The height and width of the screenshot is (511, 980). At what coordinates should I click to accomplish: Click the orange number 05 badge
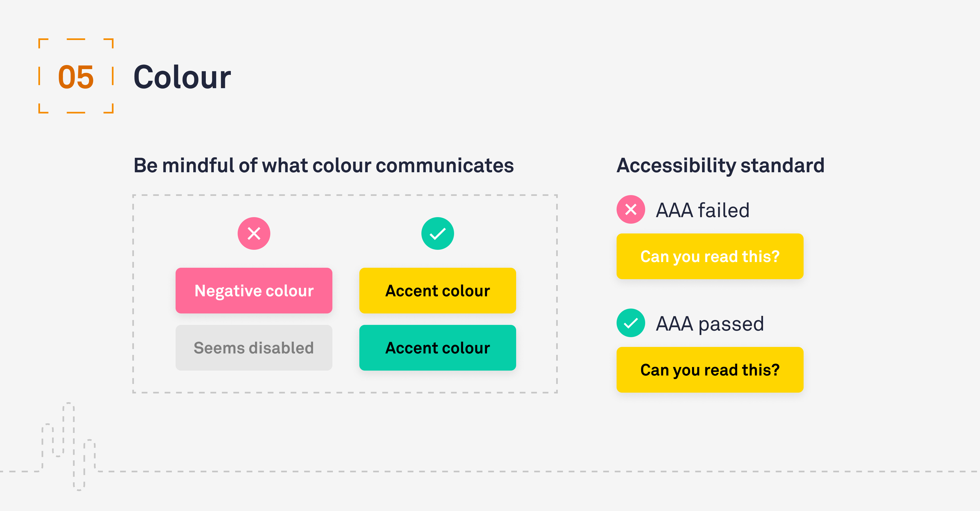[x=76, y=77]
